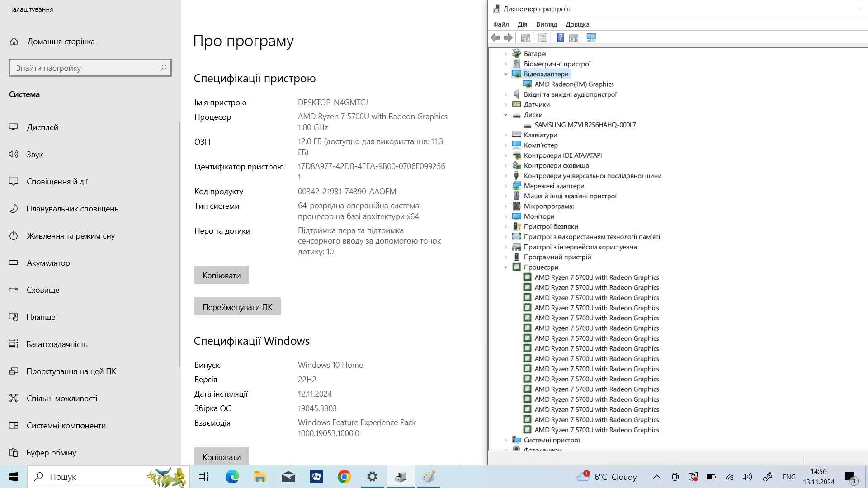Click the Програмний пристрій row
868x488 pixels.
click(552, 257)
